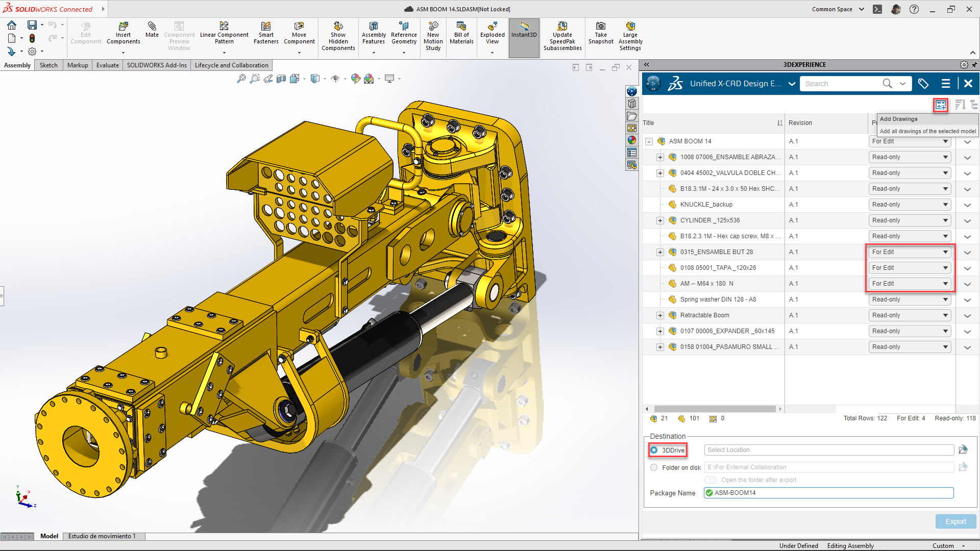Click the horizontal scrollbar under the component list
This screenshot has width=980, height=551.
coord(715,409)
